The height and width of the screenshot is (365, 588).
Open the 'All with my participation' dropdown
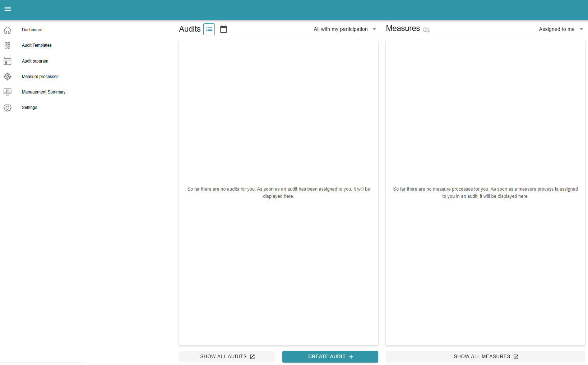pos(344,29)
